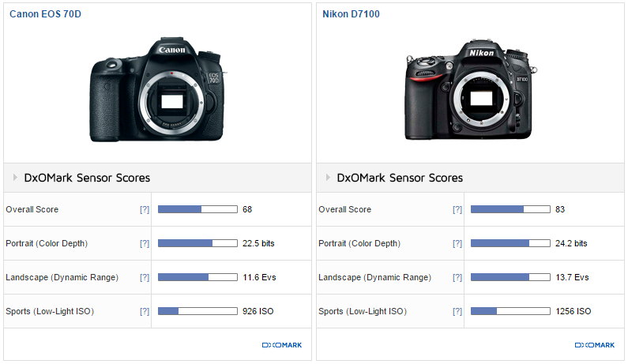Click Canon's Portrait (Color Depth) label
The height and width of the screenshot is (364, 628).
[x=47, y=243]
